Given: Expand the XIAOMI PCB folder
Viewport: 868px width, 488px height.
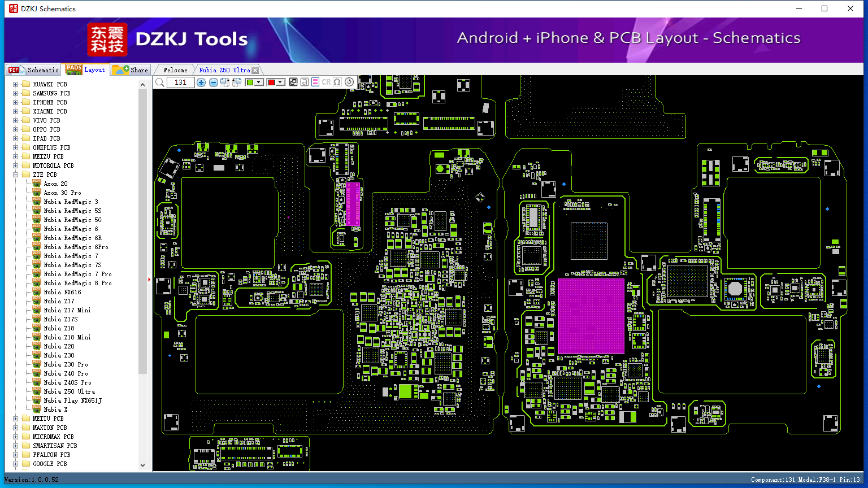Looking at the screenshot, I should pos(16,111).
